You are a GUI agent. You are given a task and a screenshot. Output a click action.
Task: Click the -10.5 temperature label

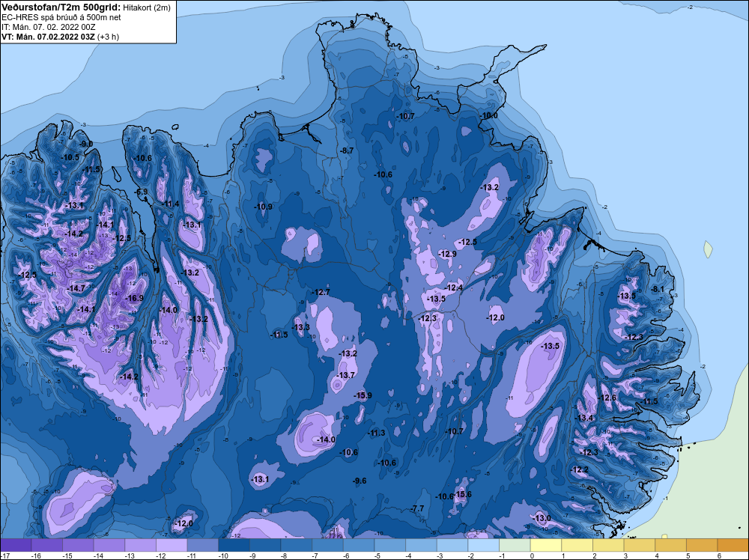click(x=70, y=157)
